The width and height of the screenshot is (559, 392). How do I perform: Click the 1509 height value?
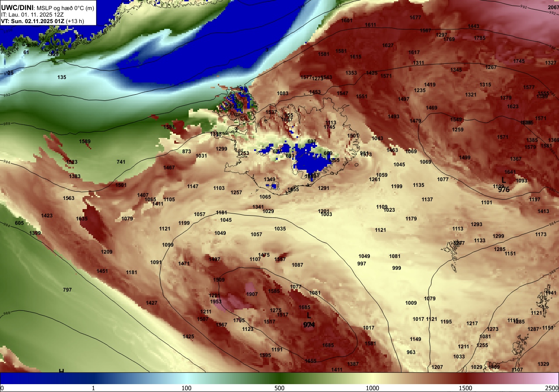[x=219, y=279]
